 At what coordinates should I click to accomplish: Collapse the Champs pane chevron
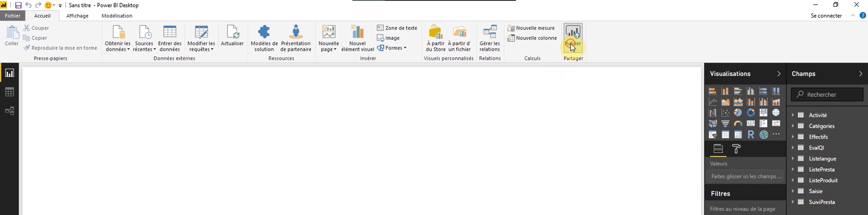click(x=860, y=74)
